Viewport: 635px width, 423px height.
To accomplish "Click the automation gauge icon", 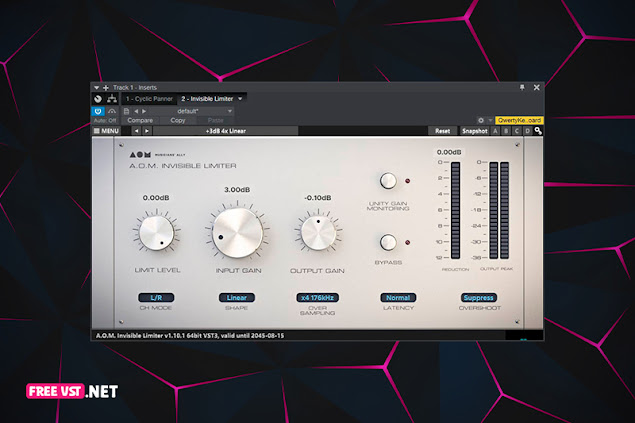I will point(112,111).
